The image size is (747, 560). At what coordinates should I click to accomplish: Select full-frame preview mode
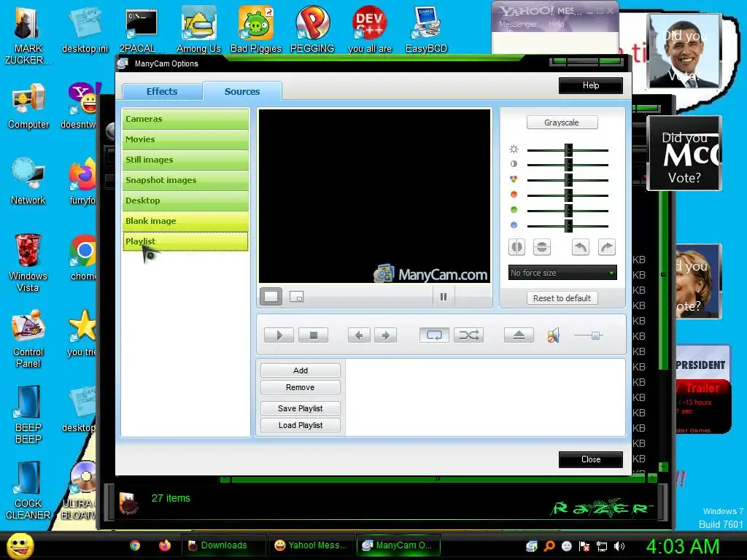pos(271,297)
